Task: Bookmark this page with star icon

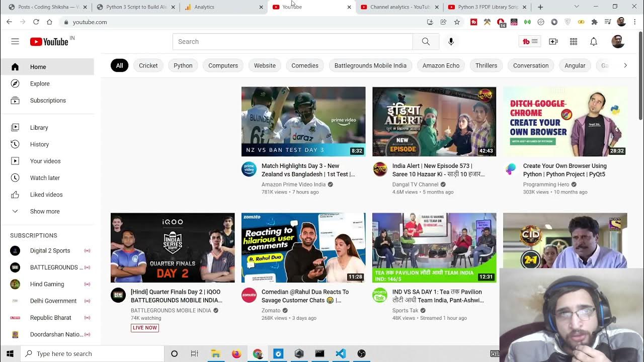Action: point(457,22)
